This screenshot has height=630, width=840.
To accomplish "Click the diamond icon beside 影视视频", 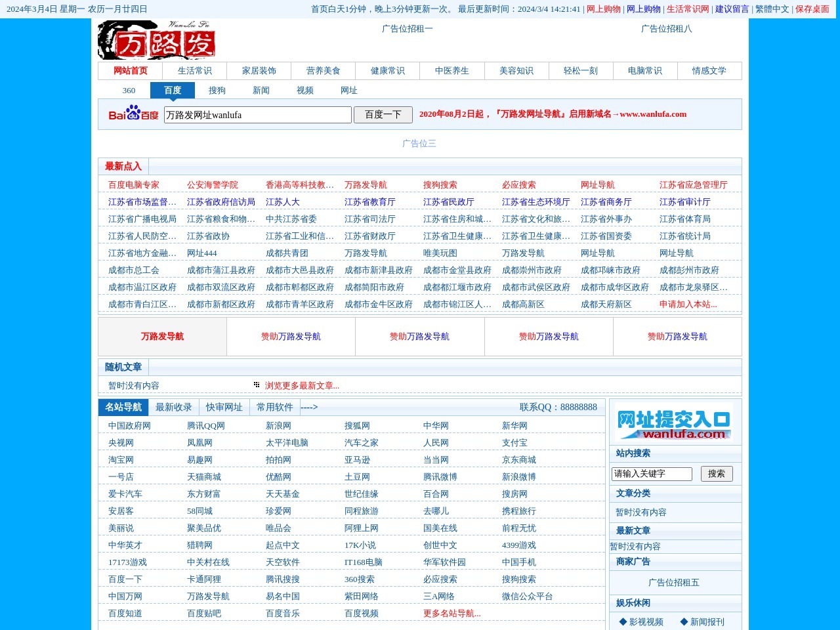I will (x=622, y=621).
